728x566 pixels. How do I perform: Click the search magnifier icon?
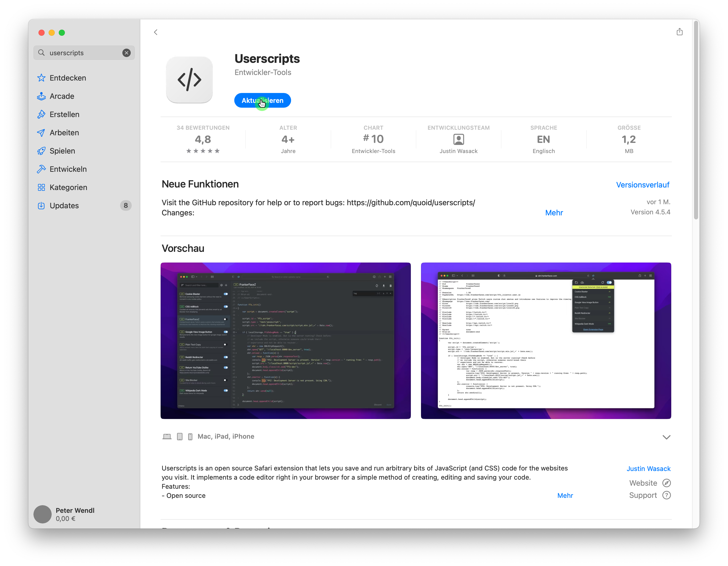click(41, 53)
